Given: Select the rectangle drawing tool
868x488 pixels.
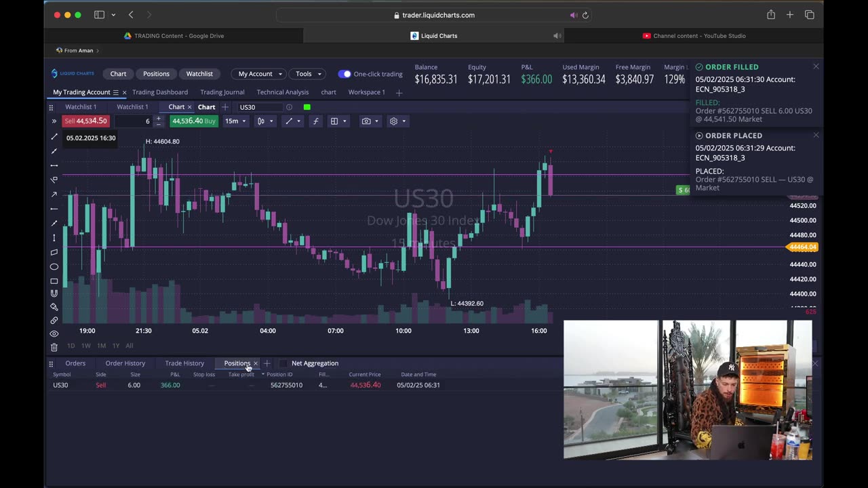Looking at the screenshot, I should click(x=54, y=281).
